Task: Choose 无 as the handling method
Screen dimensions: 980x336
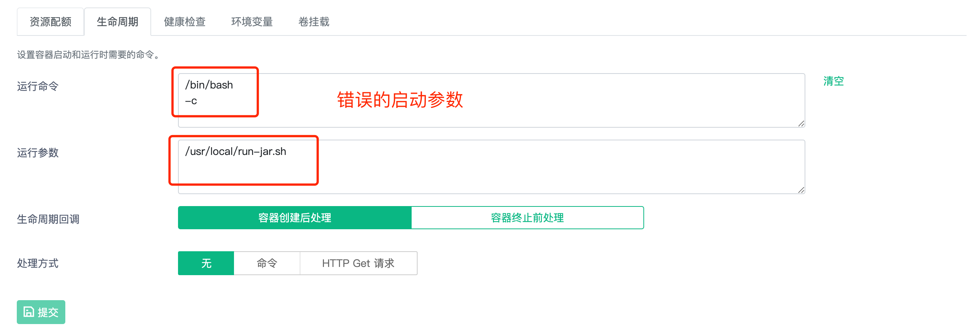Action: 206,263
